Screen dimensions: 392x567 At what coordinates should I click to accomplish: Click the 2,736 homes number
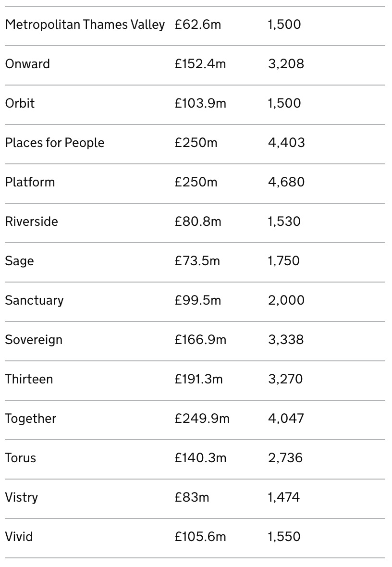tap(285, 458)
